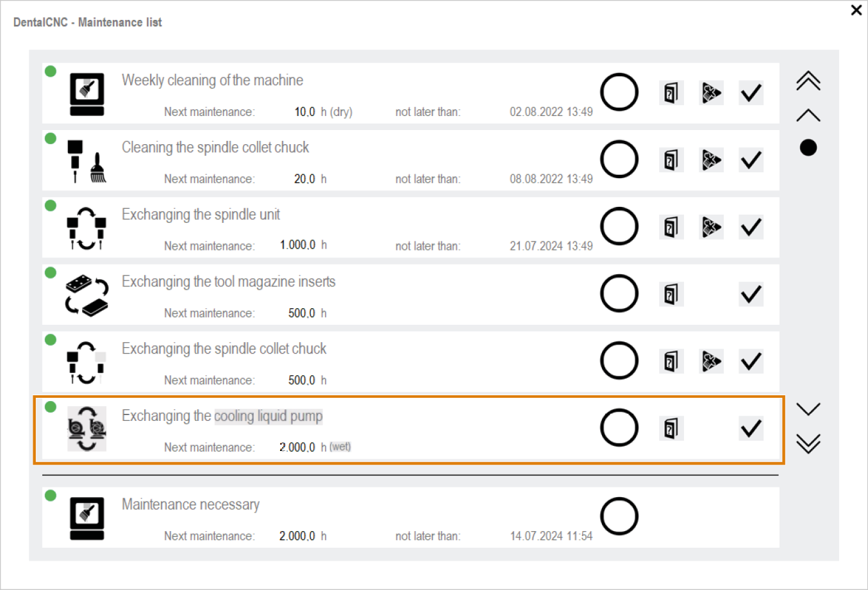Jump to bottom with double down chevron
The width and height of the screenshot is (868, 590).
pos(808,443)
